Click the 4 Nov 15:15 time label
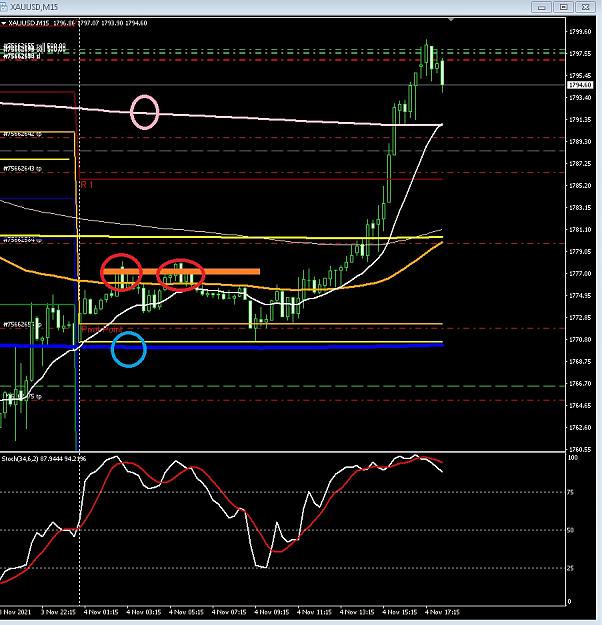Viewport: 602px width, 625px height. [399, 612]
